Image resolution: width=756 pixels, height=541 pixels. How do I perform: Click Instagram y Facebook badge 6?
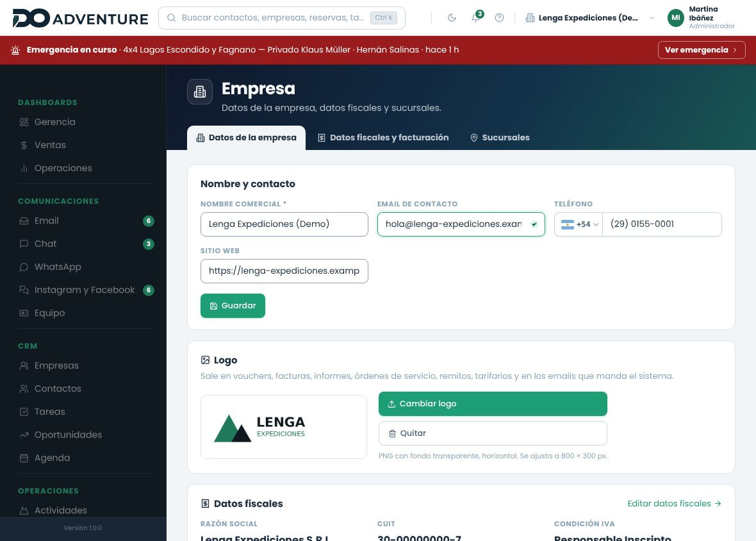pos(149,290)
